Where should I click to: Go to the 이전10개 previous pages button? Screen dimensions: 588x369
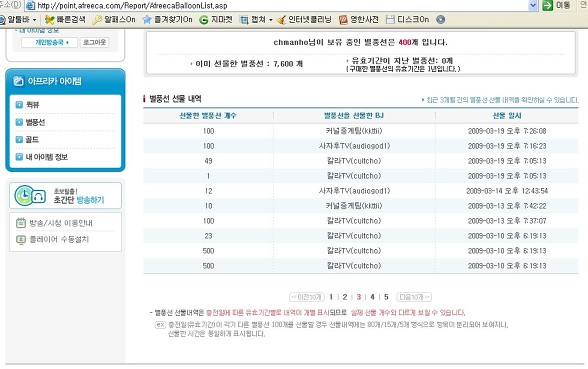tap(307, 297)
